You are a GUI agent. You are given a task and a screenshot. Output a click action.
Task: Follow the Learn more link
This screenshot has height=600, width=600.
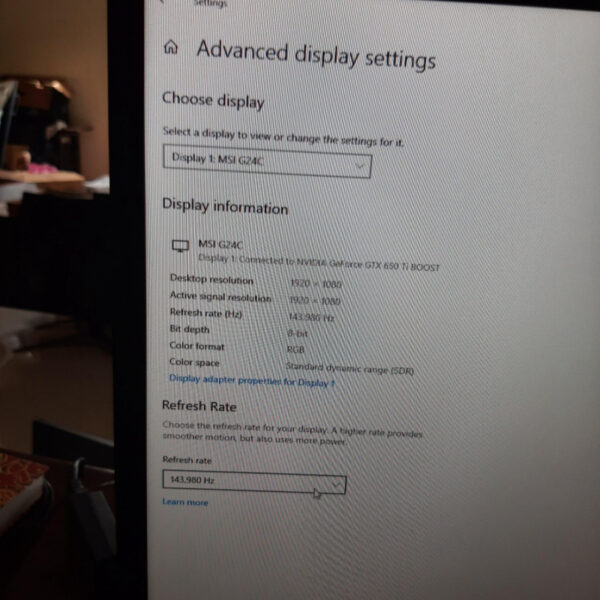185,502
